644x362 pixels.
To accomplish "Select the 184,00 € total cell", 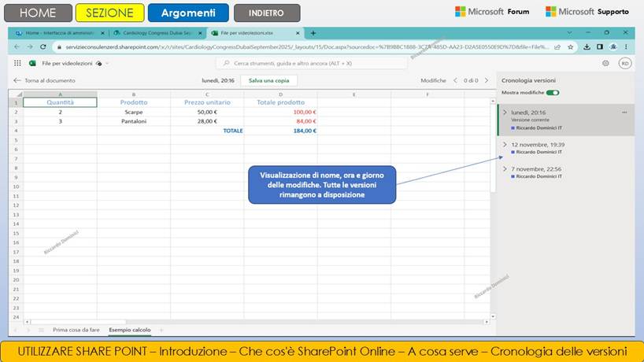I will (x=280, y=131).
